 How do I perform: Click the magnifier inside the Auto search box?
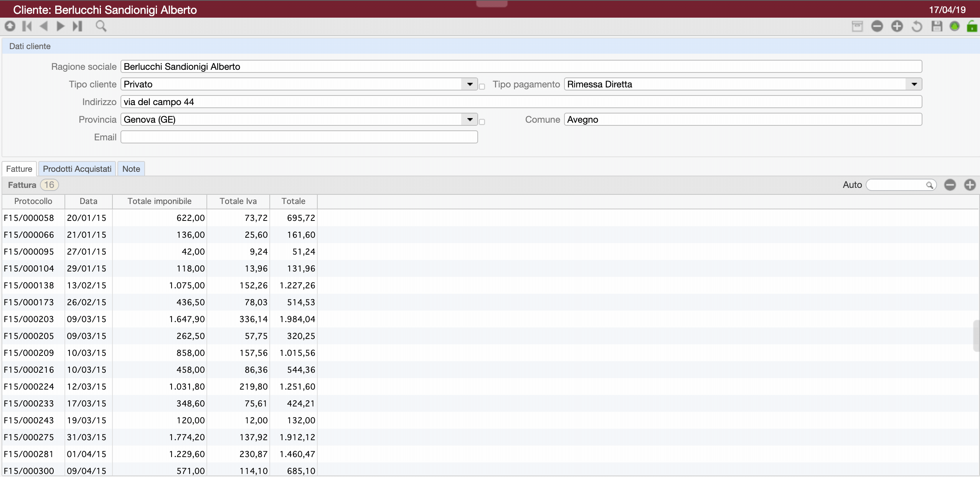929,185
